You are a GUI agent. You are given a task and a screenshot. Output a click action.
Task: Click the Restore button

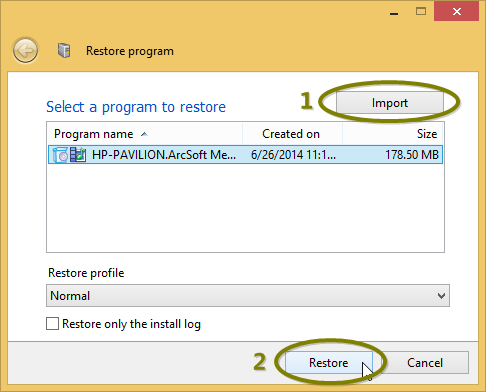(x=329, y=363)
